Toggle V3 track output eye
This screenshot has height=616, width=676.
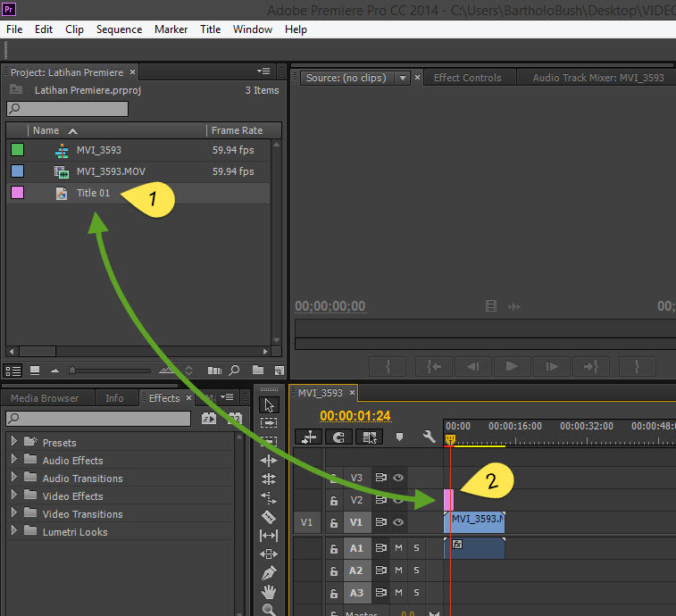click(x=398, y=478)
